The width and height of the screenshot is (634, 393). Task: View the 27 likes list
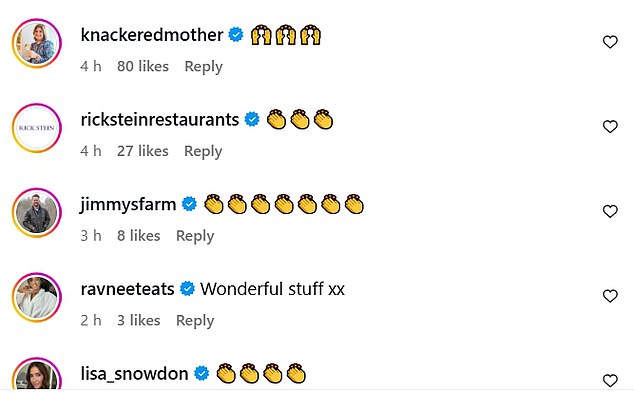143,151
